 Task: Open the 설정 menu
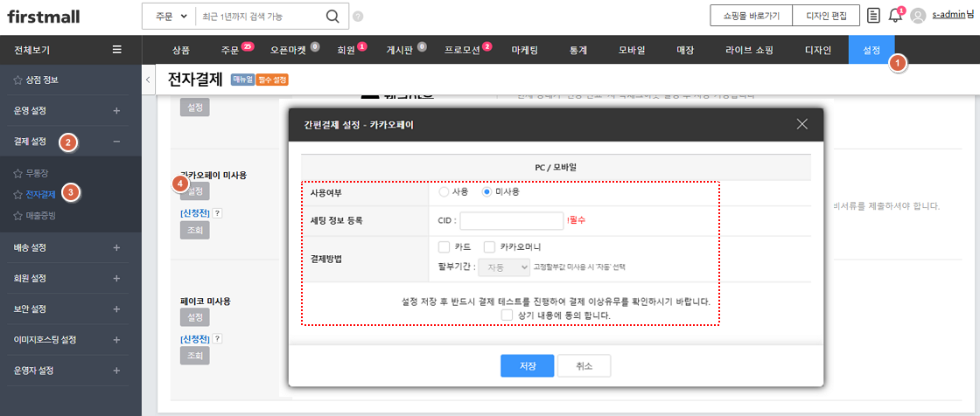pyautogui.click(x=871, y=50)
